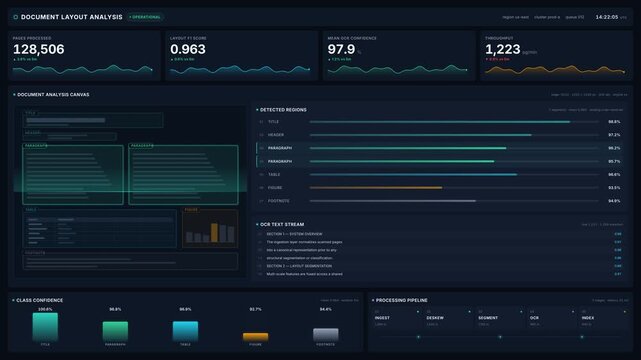Click the Document Analysis Canvas heading
The image size is (641, 360).
[x=53, y=95]
